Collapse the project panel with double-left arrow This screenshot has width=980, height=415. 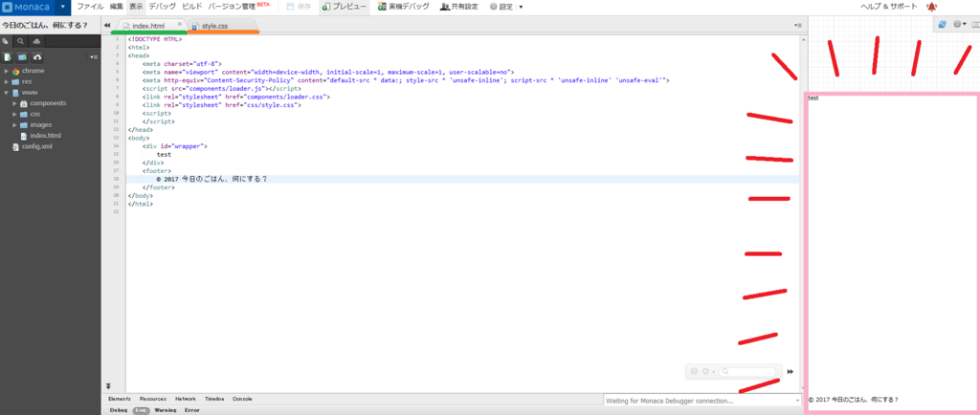pyautogui.click(x=107, y=25)
